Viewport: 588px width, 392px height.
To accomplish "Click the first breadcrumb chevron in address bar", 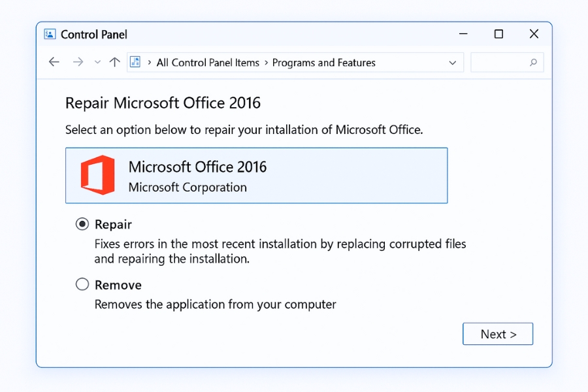I will (148, 63).
